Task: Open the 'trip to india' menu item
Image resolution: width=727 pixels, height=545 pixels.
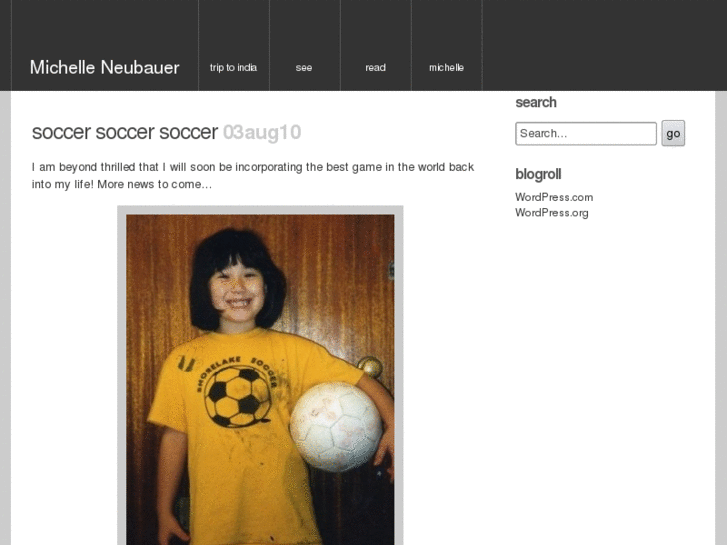Action: 233,68
